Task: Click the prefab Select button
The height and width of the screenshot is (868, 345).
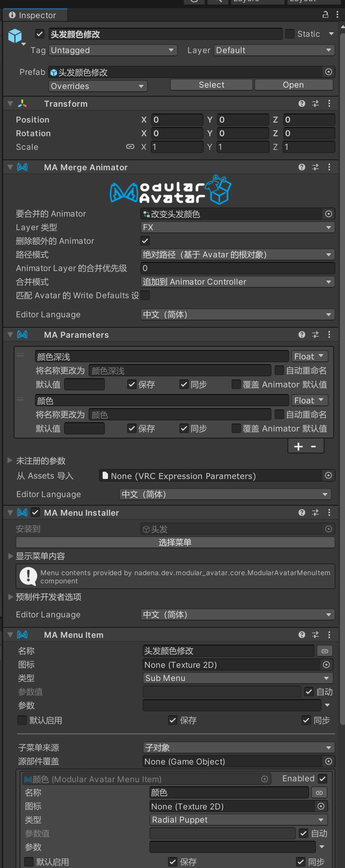Action: pos(211,85)
